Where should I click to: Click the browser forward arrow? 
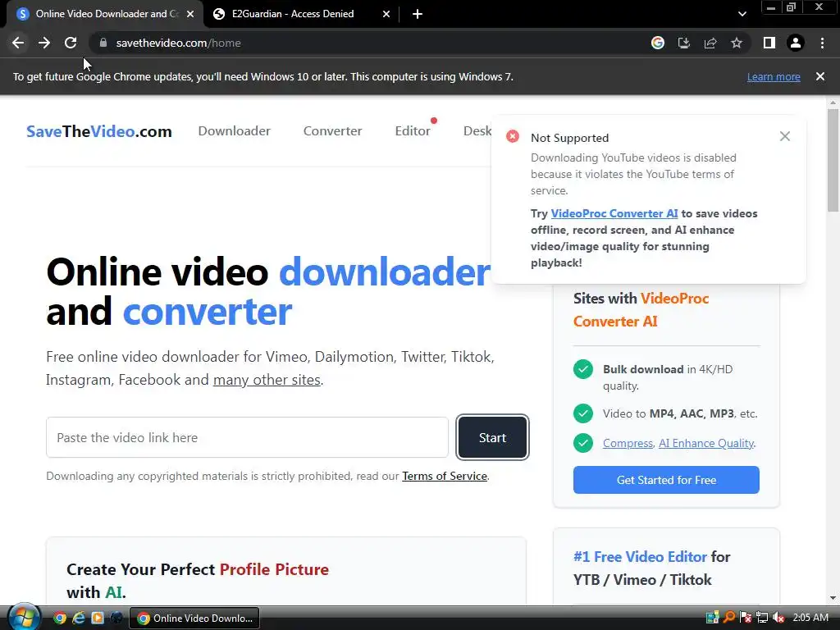pyautogui.click(x=44, y=43)
